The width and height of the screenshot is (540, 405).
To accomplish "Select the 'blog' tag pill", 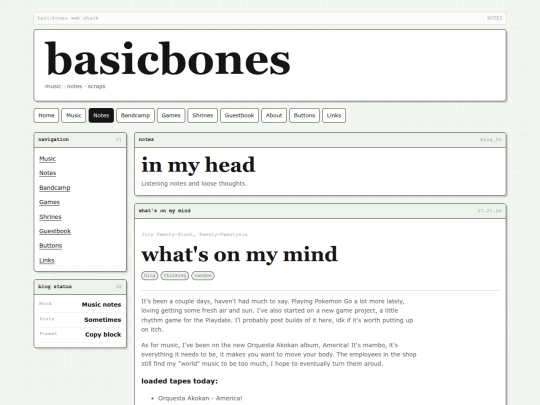I will coord(149,276).
